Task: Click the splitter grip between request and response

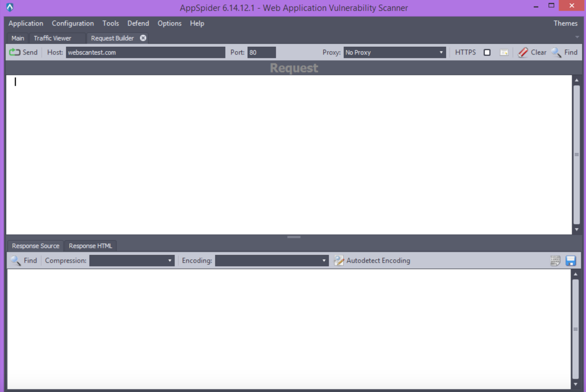Action: tap(294, 237)
